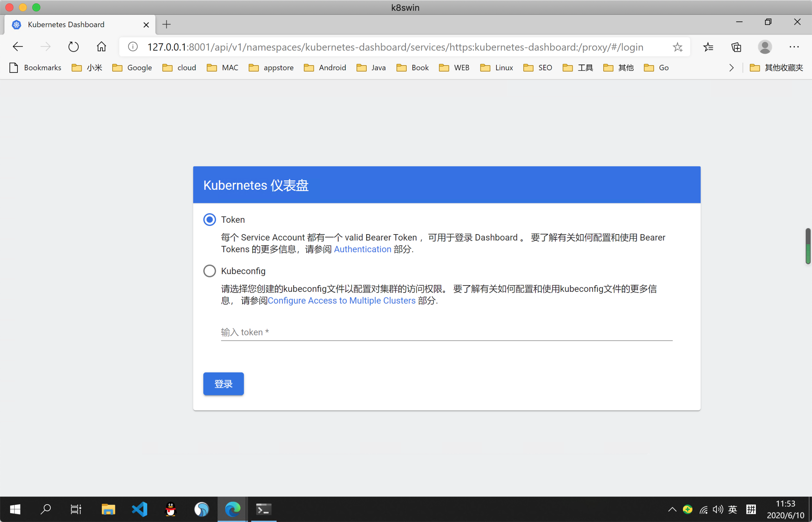The width and height of the screenshot is (812, 522).
Task: Click the page vertical scrollbar thumb
Action: [x=808, y=246]
